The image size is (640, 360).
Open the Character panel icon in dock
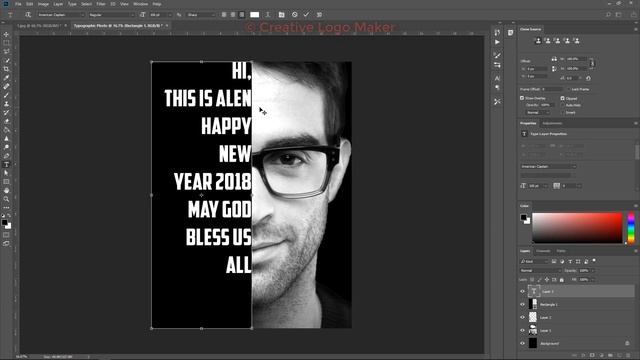[x=497, y=78]
